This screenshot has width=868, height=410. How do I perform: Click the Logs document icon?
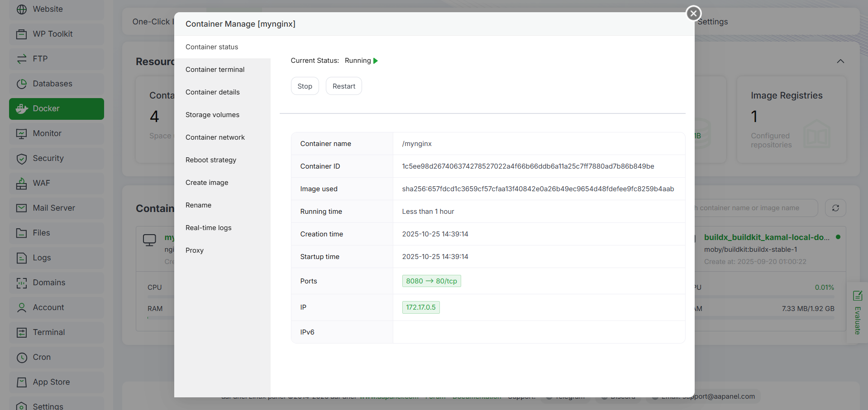(21, 258)
